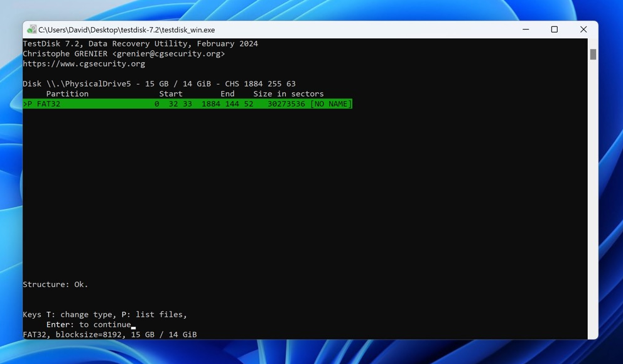Click the TestDisk icon in the title bar
The width and height of the screenshot is (623, 364).
tap(31, 29)
